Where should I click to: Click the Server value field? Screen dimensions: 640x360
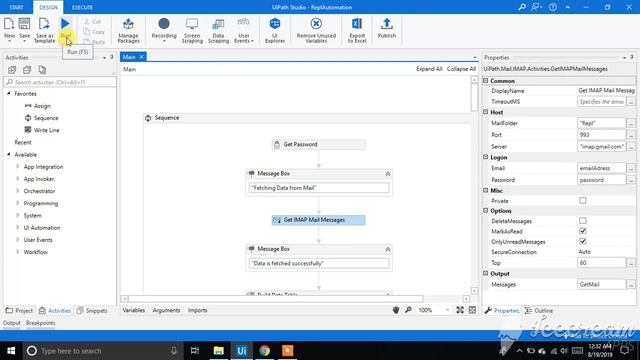coord(601,147)
